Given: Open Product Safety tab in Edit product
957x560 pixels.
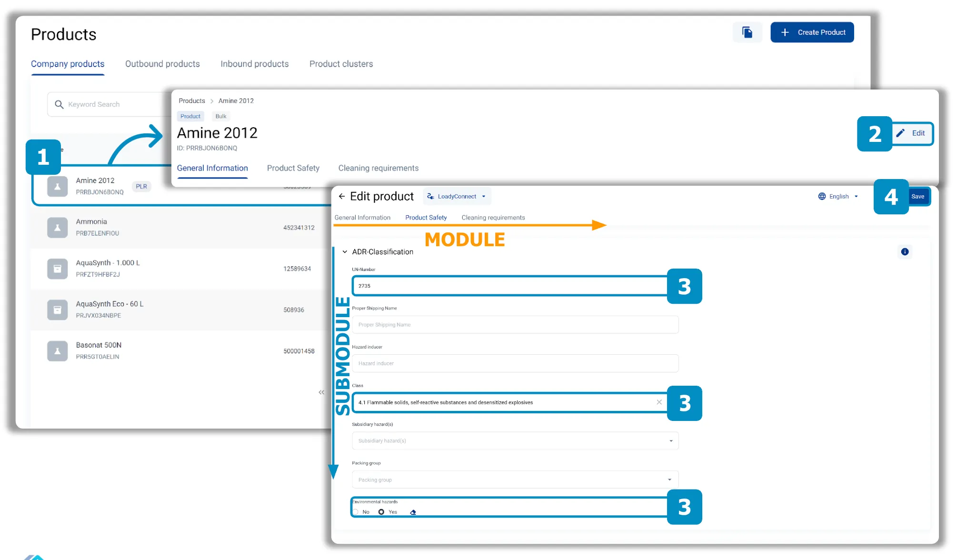Looking at the screenshot, I should coord(426,218).
